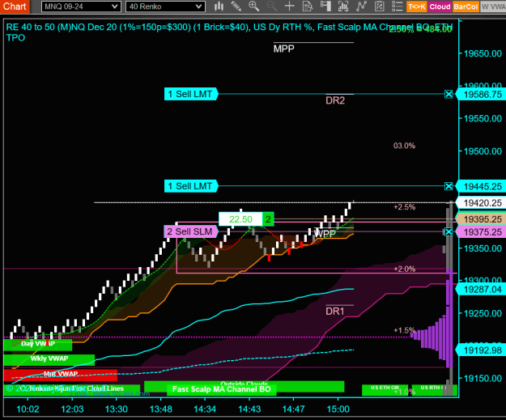The width and height of the screenshot is (506, 420).
Task: Select the lower 1 Sell LMT order flag
Action: [x=191, y=186]
